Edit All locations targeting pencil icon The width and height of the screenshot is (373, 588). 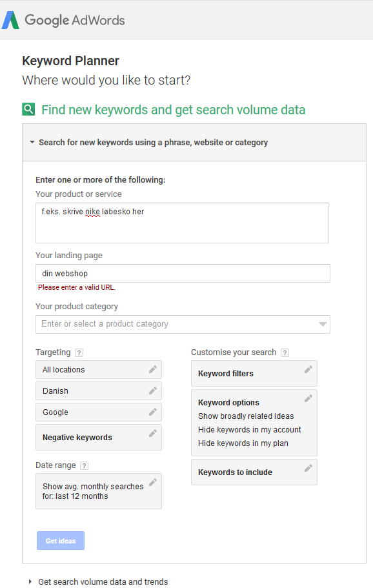(x=152, y=369)
